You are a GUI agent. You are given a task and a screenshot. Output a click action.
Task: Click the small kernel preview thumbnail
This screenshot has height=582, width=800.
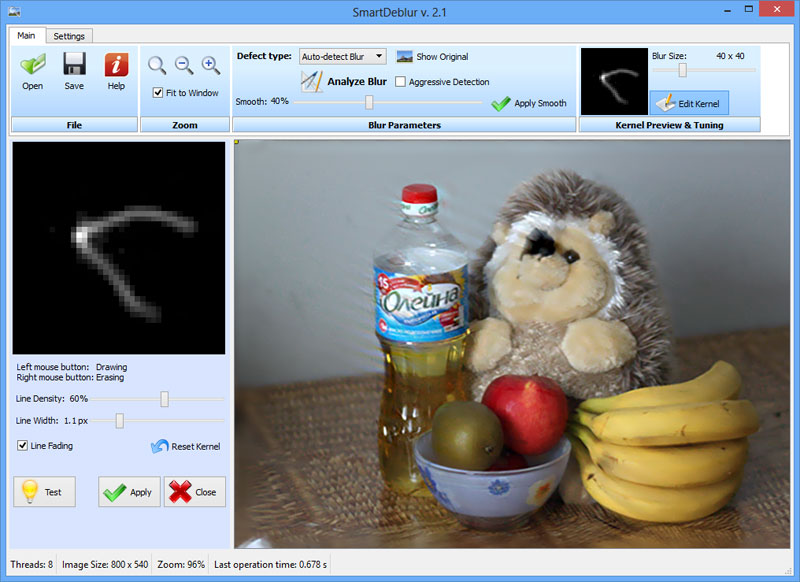pos(614,82)
